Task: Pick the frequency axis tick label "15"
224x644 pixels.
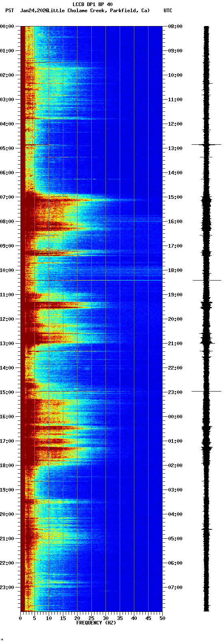Action: (x=63, y=618)
